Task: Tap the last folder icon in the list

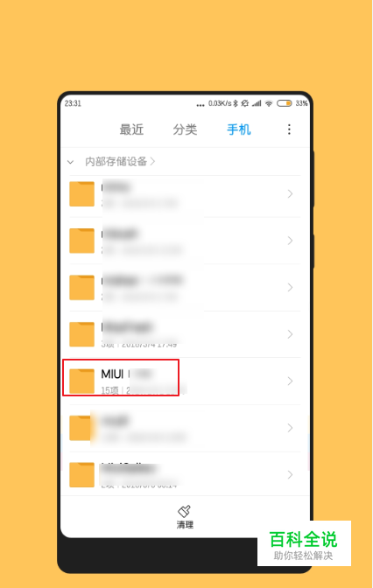Action: click(x=81, y=475)
